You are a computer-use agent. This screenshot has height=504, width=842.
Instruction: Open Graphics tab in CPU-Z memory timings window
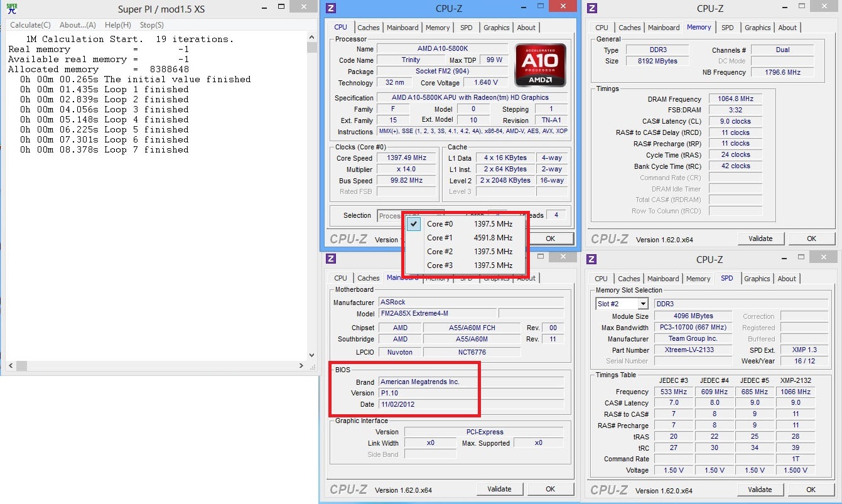758,28
